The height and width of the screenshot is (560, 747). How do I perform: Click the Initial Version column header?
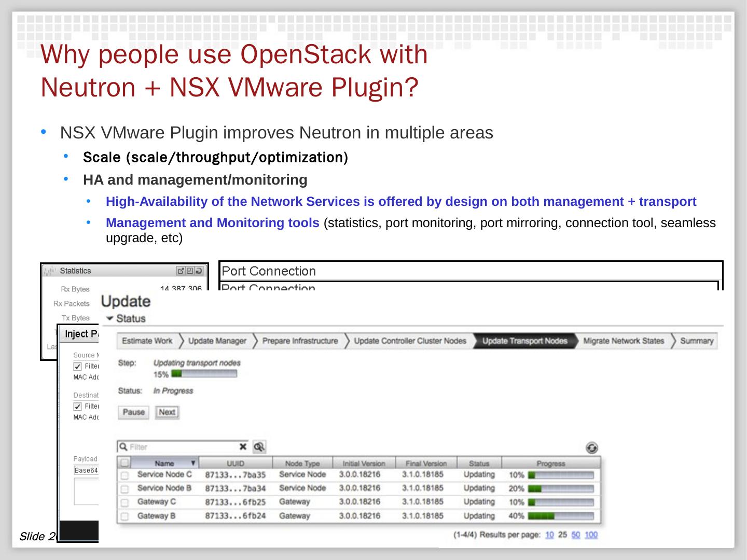point(364,463)
